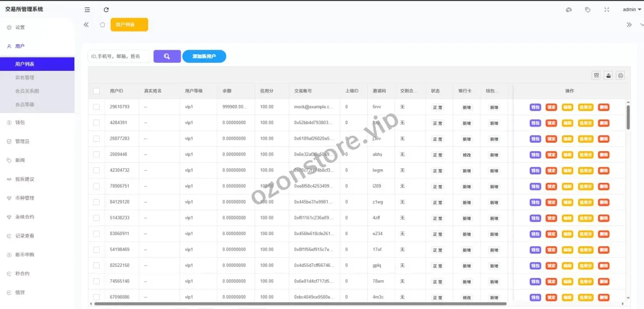Click the refresh icon in top bar
The width and height of the screenshot is (644, 309).
[106, 10]
